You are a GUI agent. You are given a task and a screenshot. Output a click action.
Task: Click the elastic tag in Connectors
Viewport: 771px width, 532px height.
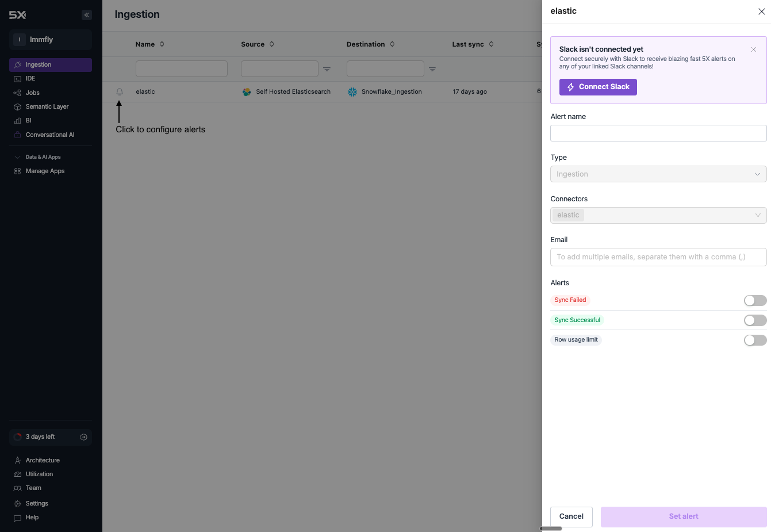click(x=568, y=215)
